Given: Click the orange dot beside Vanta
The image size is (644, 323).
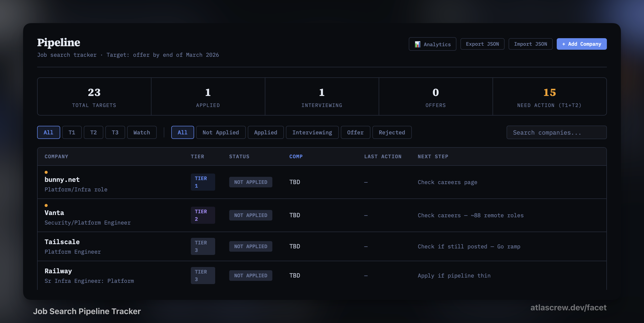Looking at the screenshot, I should tap(46, 205).
